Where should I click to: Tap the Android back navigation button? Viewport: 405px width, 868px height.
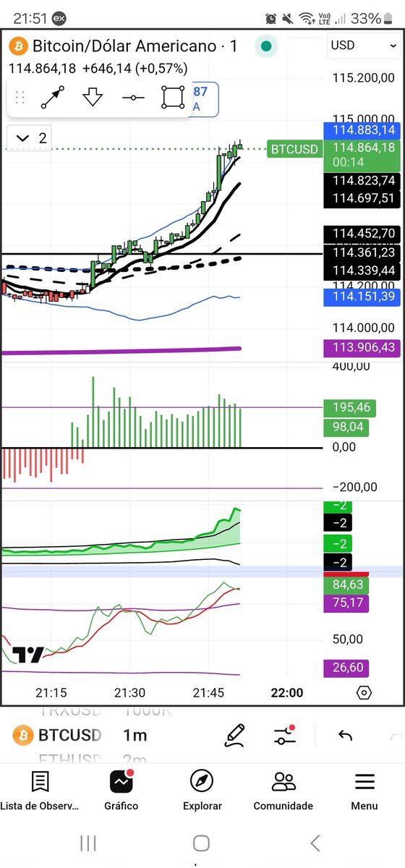coord(315,843)
